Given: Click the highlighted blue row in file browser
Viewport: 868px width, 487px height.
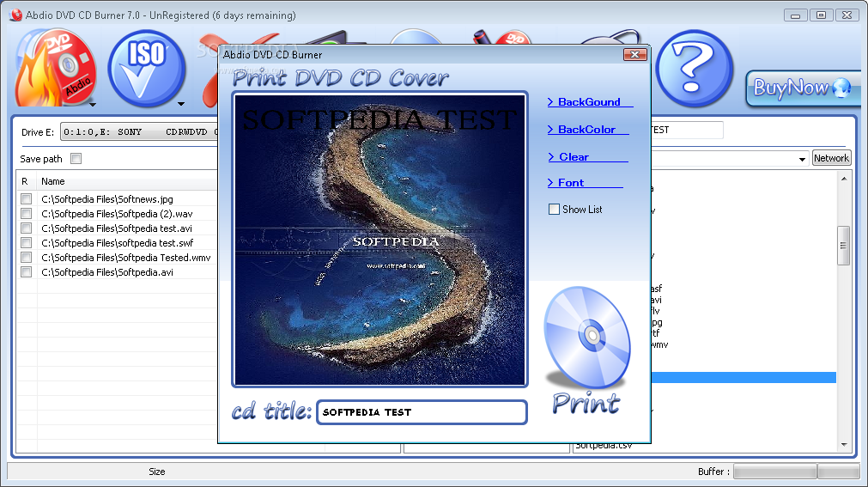Looking at the screenshot, I should [744, 378].
